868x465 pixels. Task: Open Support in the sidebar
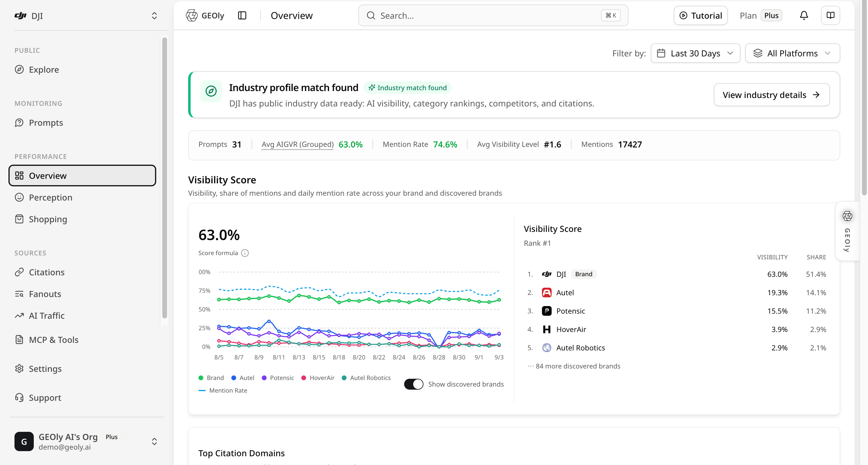82,398
